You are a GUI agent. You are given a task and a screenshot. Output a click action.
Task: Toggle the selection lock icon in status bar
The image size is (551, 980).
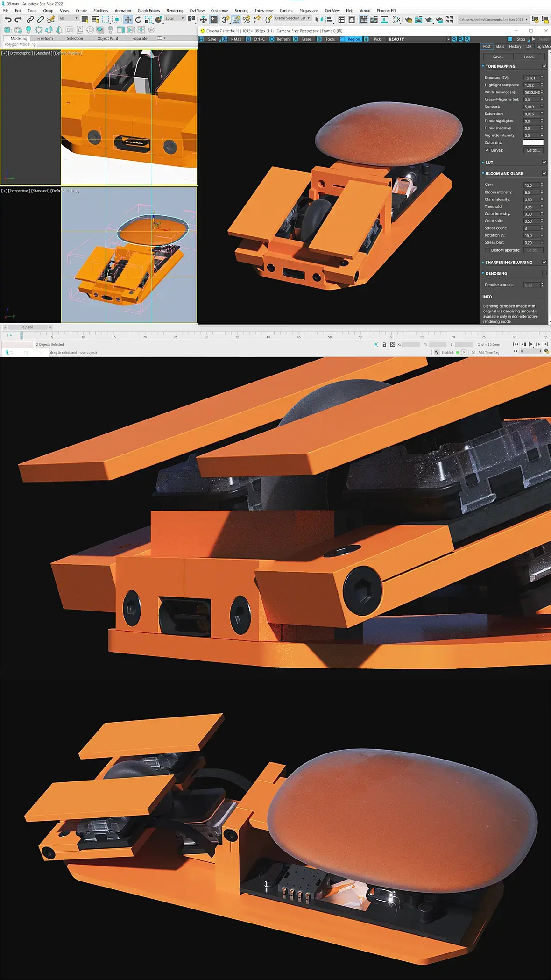point(384,344)
